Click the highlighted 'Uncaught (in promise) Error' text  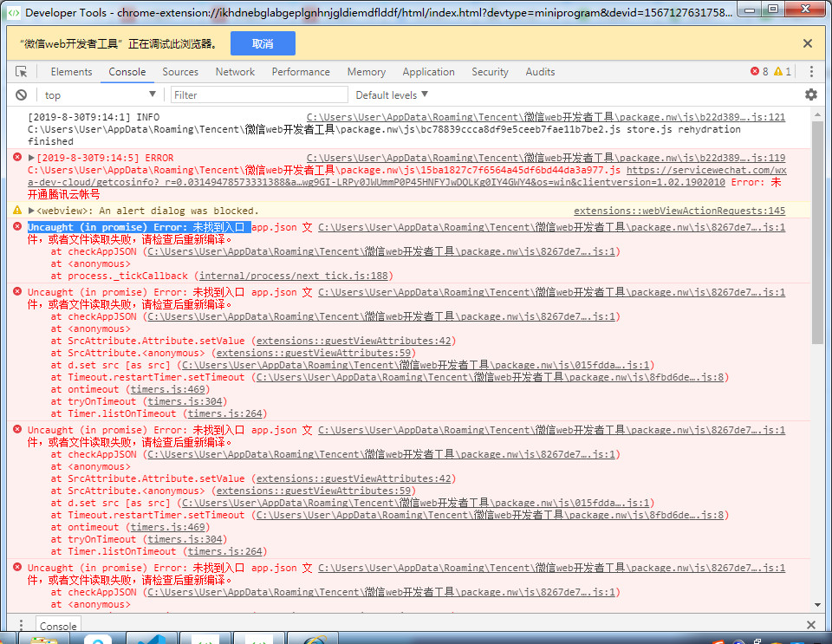point(139,227)
